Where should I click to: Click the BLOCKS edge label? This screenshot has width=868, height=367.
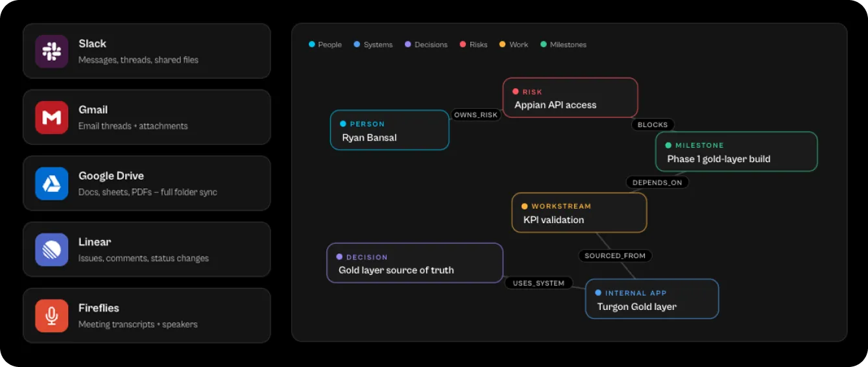(653, 124)
